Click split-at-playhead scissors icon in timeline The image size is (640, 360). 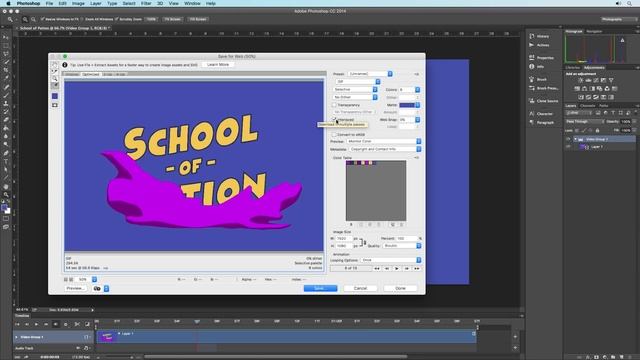pos(77,324)
